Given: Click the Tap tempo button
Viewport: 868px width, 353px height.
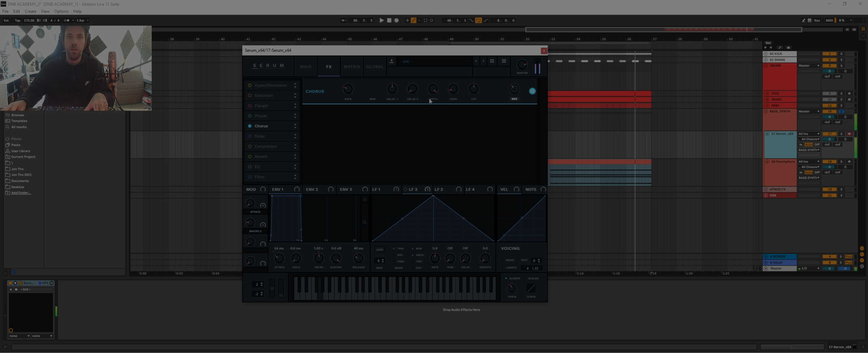Looking at the screenshot, I should tap(17, 20).
